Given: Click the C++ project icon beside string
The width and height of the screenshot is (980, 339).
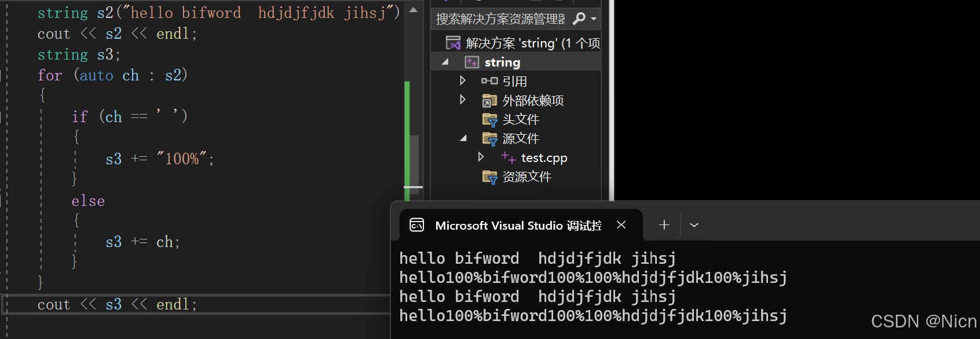Looking at the screenshot, I should [x=472, y=62].
